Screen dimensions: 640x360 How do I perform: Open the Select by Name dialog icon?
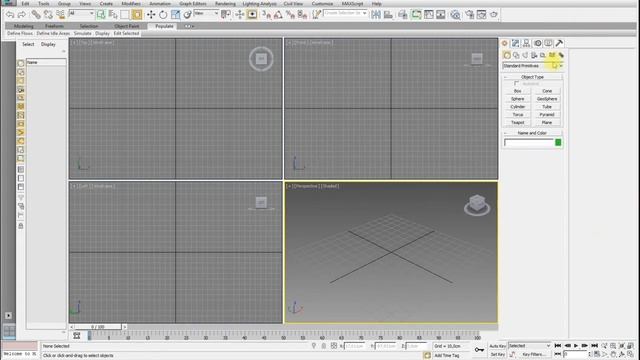tap(113, 15)
